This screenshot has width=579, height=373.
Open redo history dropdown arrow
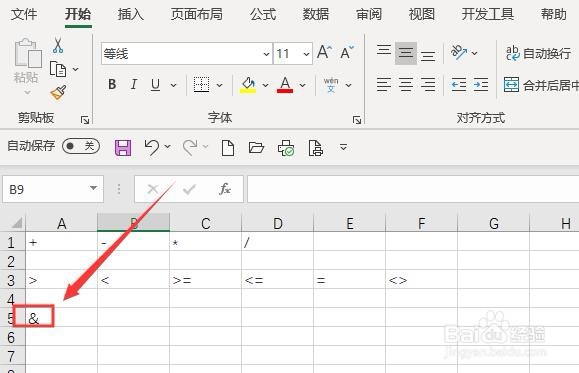tap(206, 147)
